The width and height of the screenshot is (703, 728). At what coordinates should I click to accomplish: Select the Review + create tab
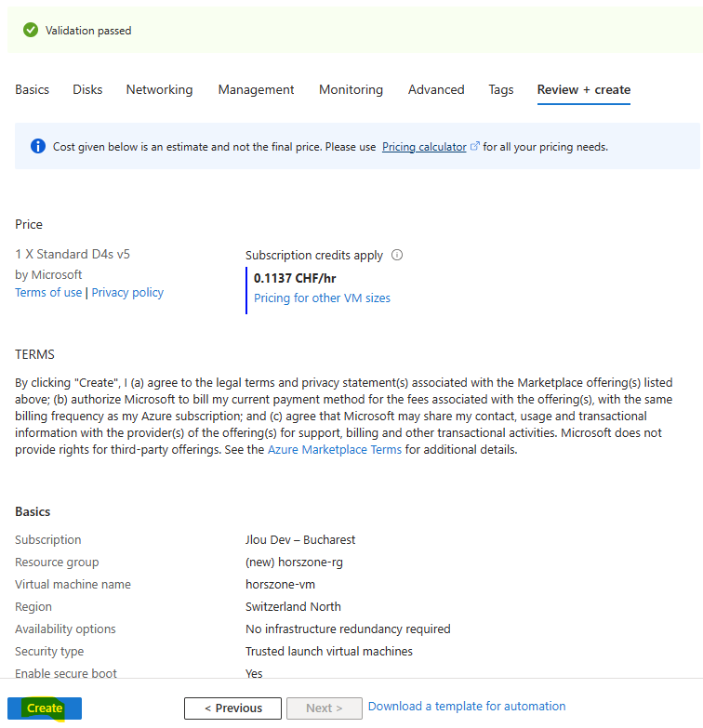584,89
